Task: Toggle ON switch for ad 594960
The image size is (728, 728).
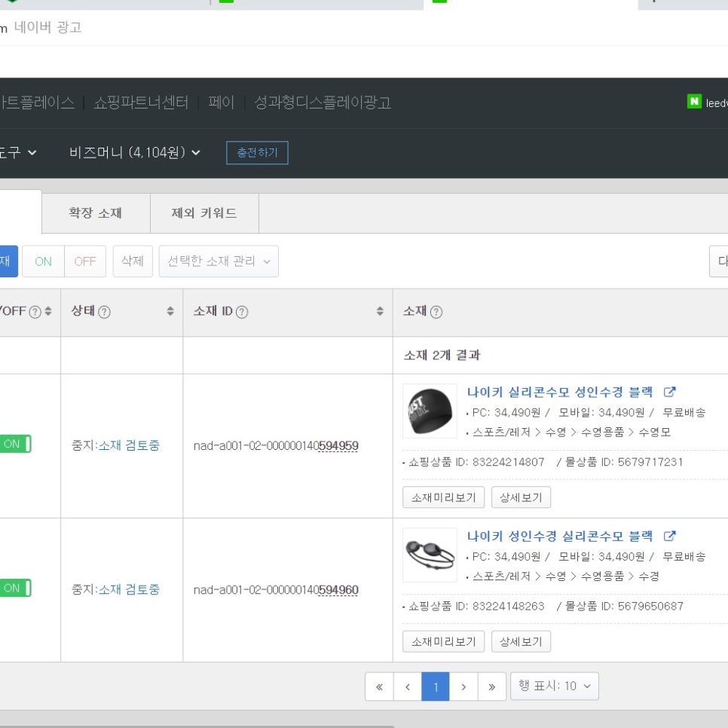Action: [15, 588]
